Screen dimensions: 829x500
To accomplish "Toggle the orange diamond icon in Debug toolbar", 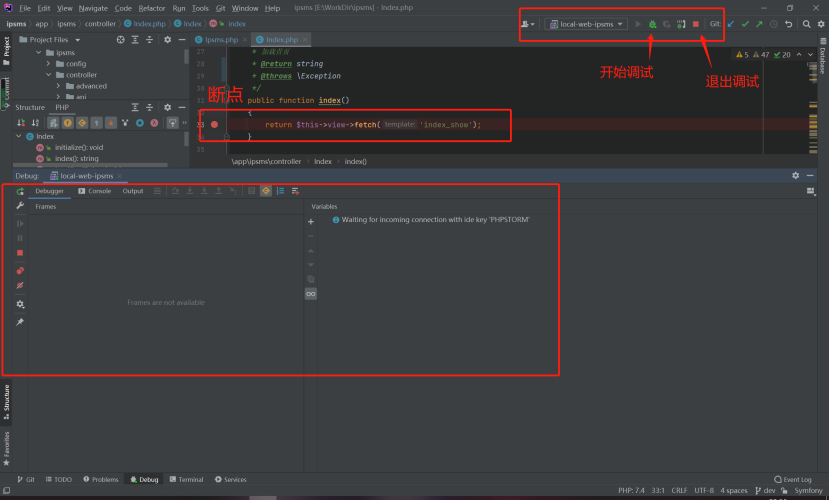I will click(266, 191).
